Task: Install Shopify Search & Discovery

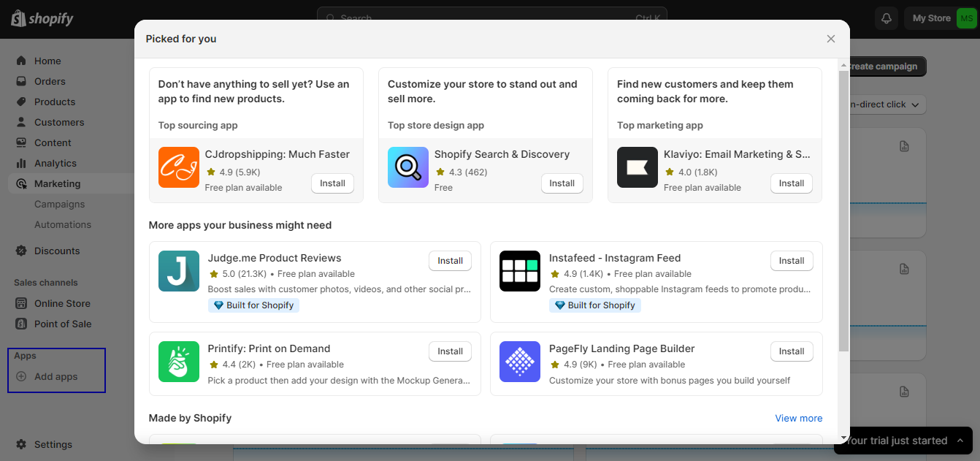Action: tap(562, 183)
